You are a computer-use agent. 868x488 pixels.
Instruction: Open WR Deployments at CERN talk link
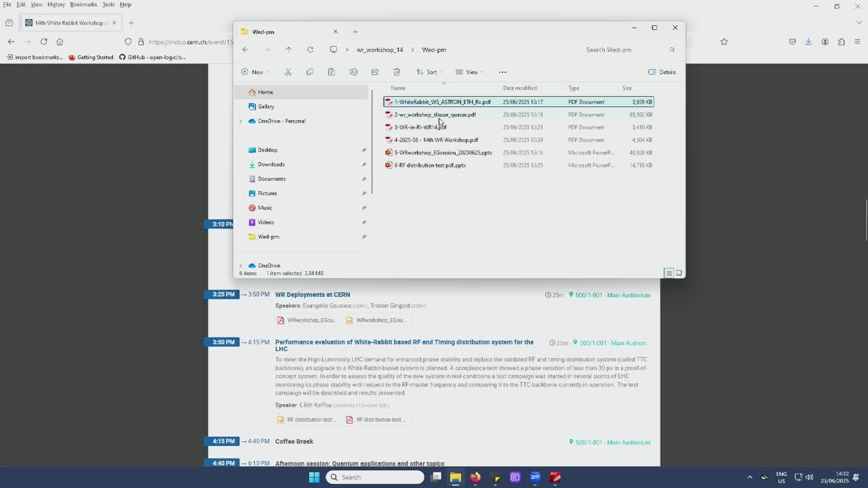(x=313, y=295)
